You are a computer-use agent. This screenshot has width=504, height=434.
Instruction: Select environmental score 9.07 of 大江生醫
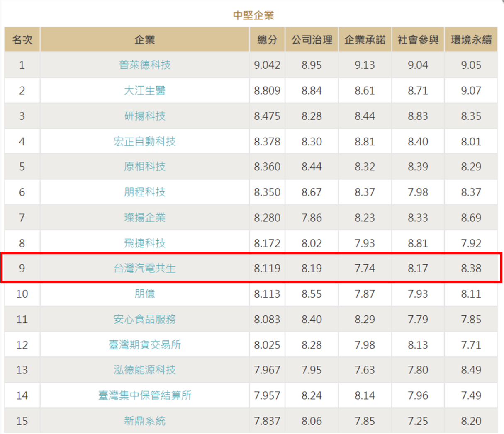(x=471, y=90)
